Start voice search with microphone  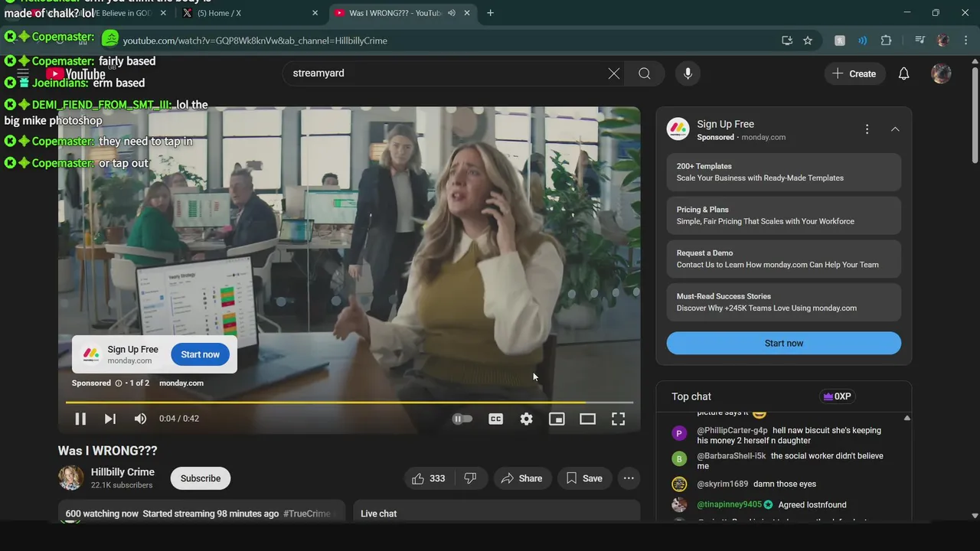(x=688, y=73)
